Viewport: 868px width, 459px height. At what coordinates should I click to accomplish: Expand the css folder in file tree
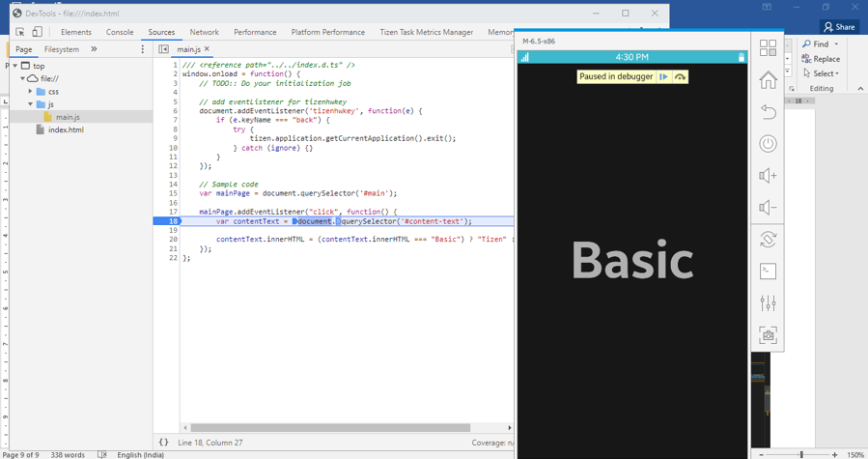point(31,92)
